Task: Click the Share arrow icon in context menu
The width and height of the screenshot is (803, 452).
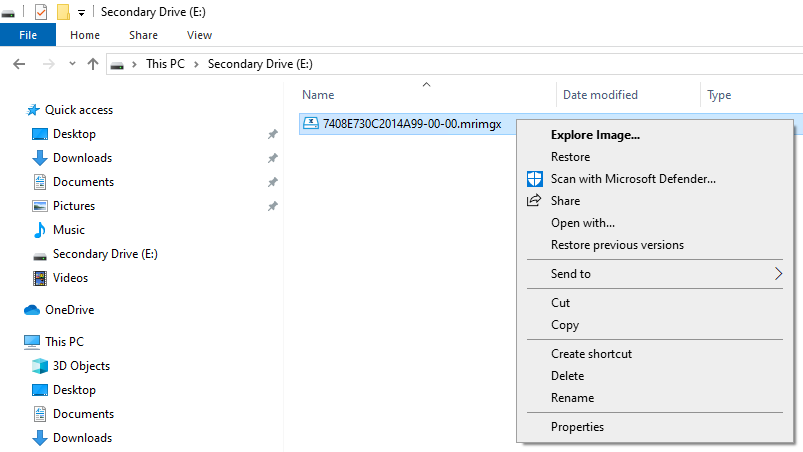Action: click(534, 201)
